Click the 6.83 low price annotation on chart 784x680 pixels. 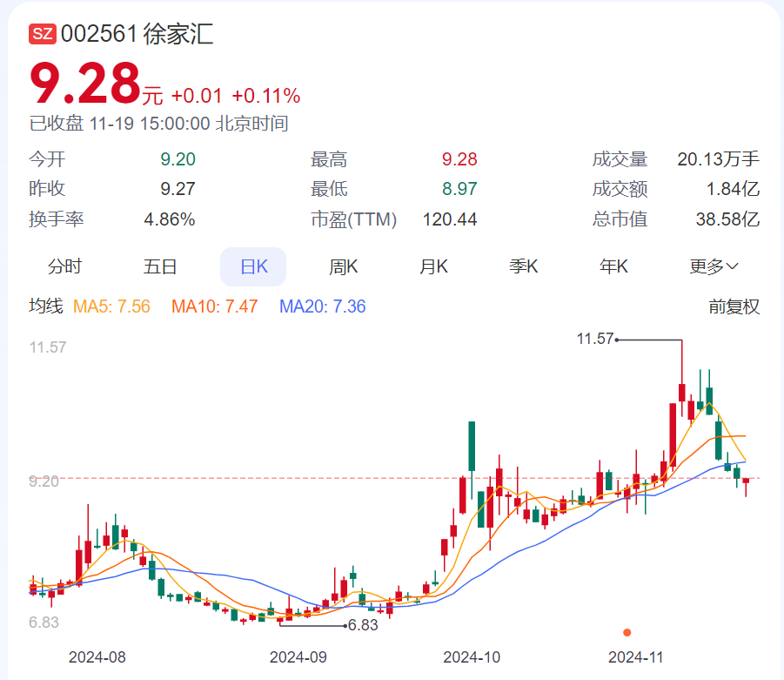pos(363,625)
